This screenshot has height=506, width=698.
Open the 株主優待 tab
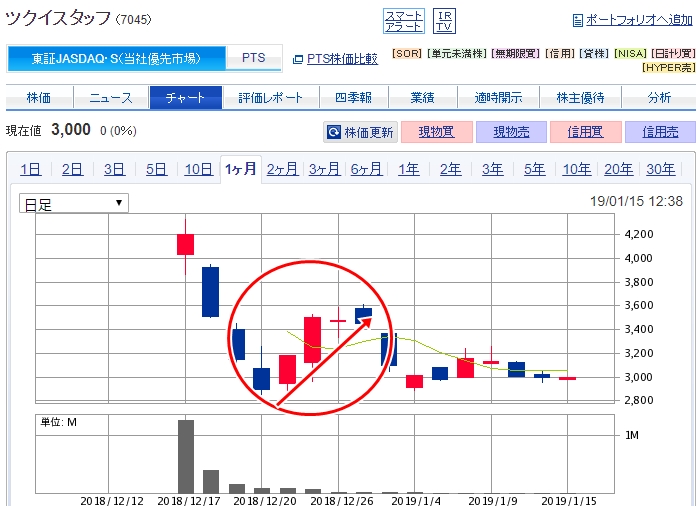[x=568, y=97]
